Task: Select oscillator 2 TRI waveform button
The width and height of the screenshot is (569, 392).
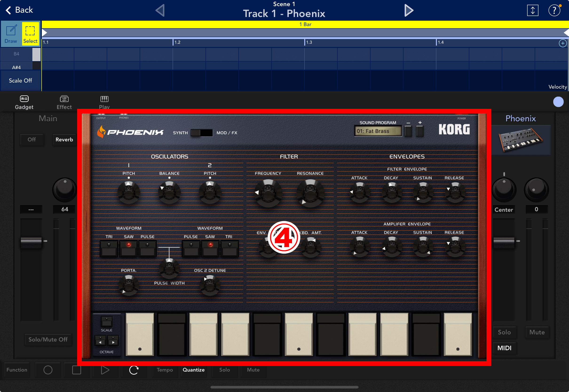Action: (229, 249)
